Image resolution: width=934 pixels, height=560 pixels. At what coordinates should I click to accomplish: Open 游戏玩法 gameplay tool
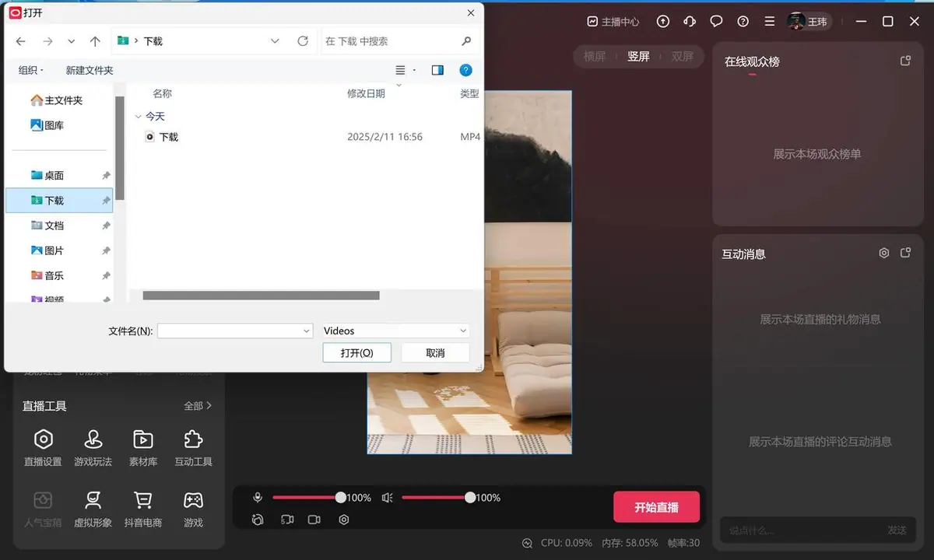(93, 448)
